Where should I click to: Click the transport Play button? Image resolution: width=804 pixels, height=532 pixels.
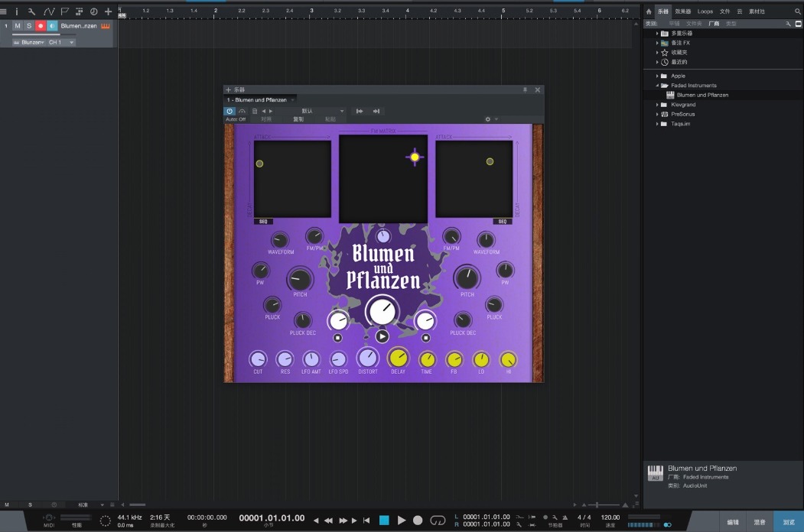coord(402,521)
